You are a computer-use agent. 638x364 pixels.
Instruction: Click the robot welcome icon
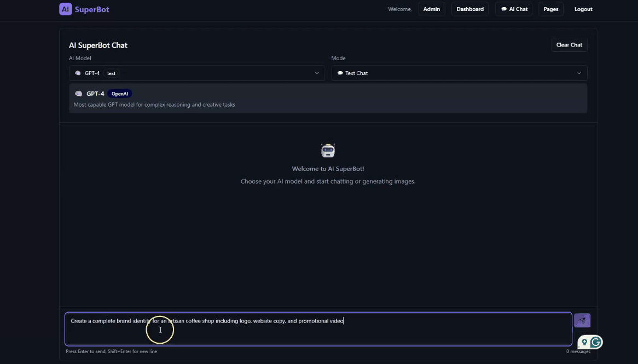[328, 150]
